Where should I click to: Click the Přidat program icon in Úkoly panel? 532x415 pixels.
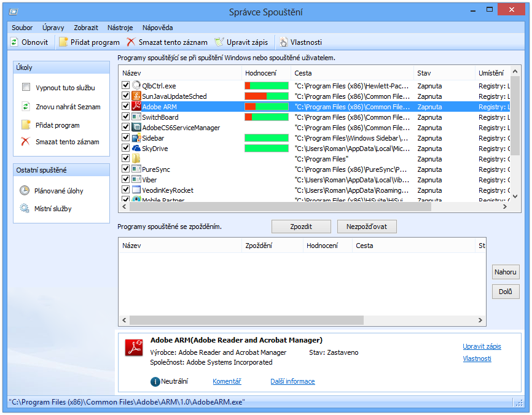(x=26, y=125)
